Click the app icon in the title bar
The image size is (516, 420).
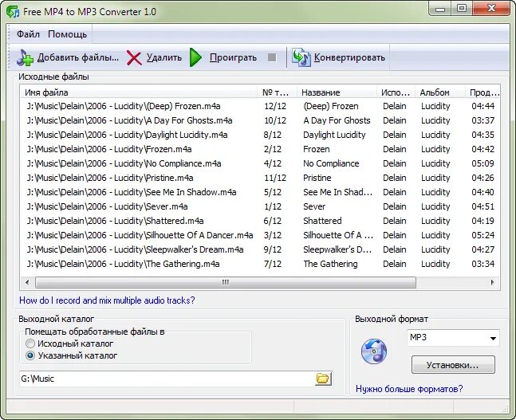13,12
